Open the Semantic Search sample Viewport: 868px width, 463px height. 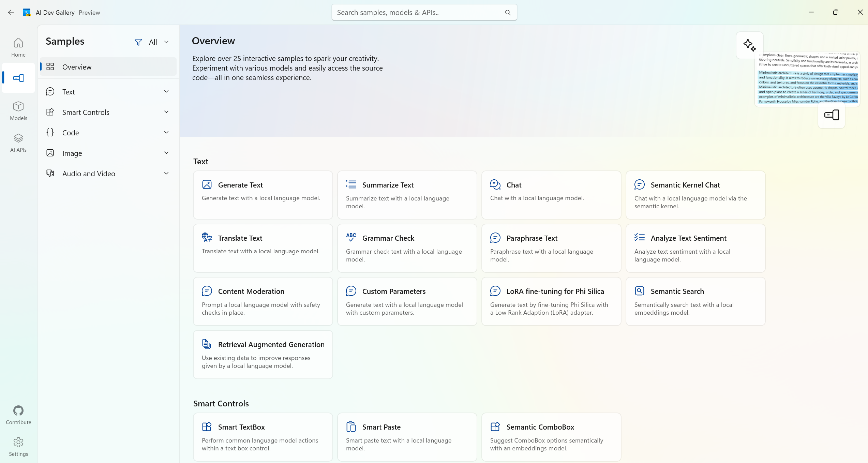click(695, 301)
